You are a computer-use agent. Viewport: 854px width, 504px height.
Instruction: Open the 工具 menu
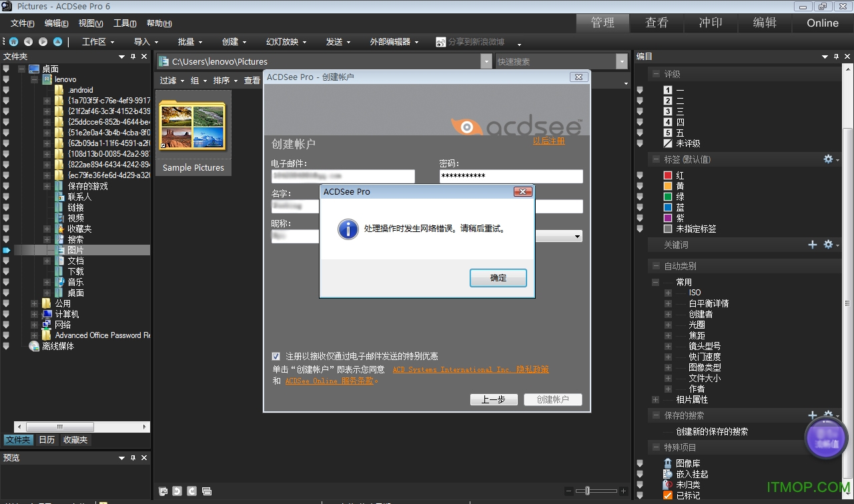(x=125, y=23)
